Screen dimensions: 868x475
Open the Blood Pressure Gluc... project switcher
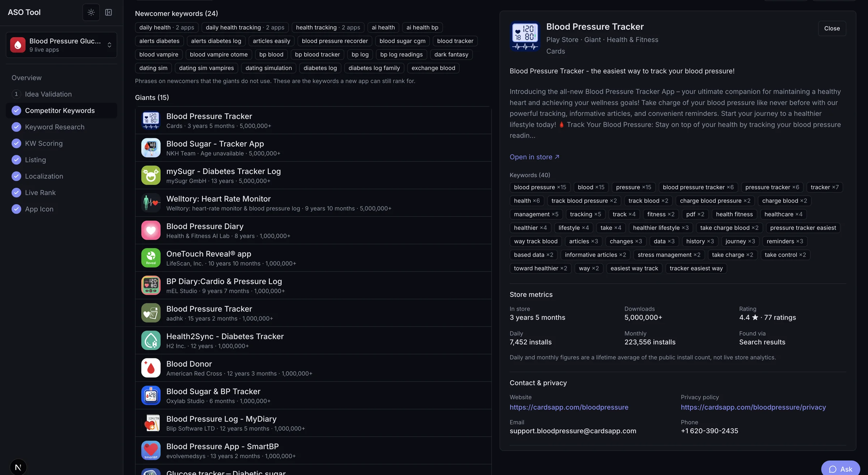click(x=61, y=45)
